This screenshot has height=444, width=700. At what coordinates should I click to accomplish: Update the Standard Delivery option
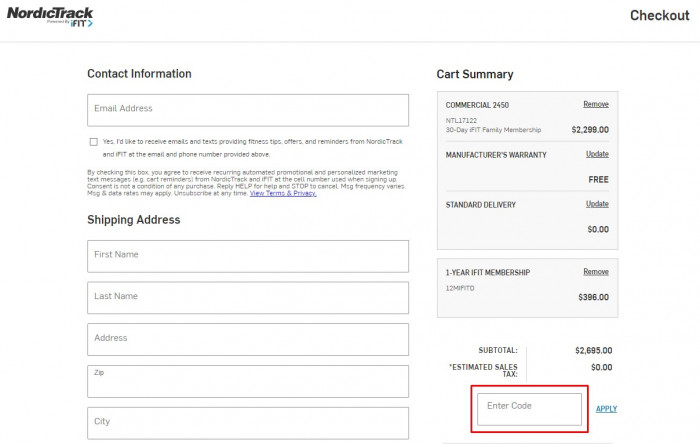pos(597,204)
